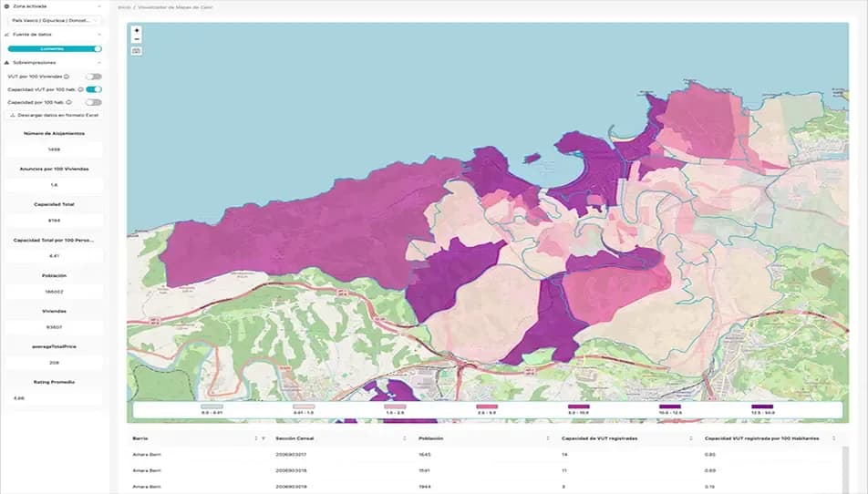Zoom out on the map

137,39
